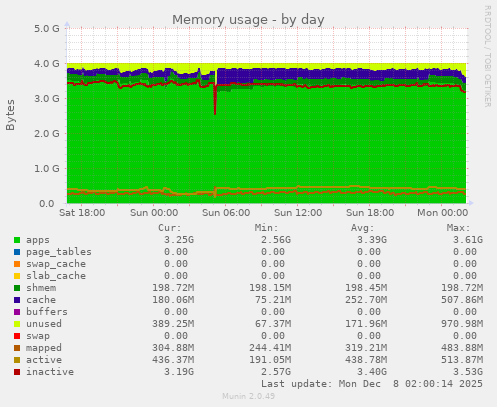Click the slab_cache yellow legend swatch
This screenshot has height=407, width=497.
[x=17, y=276]
